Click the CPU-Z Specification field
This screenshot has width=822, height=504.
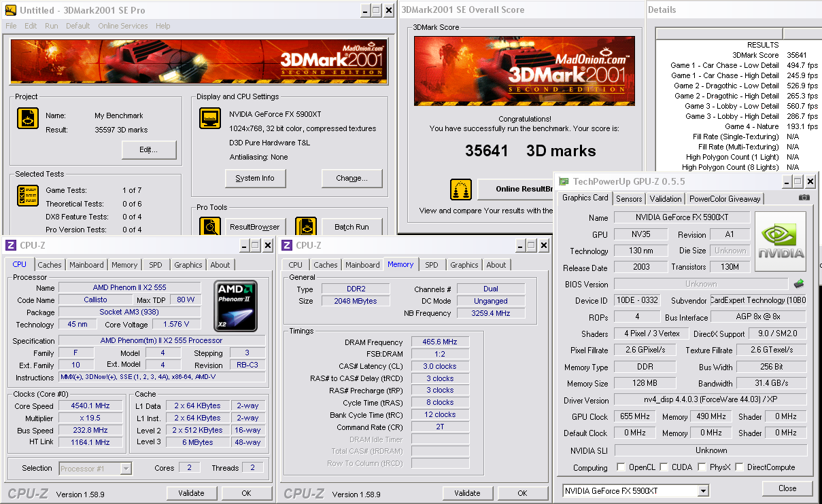162,340
